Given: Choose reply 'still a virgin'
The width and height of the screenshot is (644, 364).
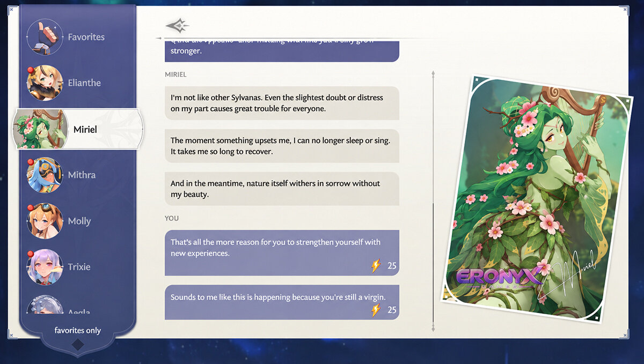Looking at the screenshot, I should [282, 302].
